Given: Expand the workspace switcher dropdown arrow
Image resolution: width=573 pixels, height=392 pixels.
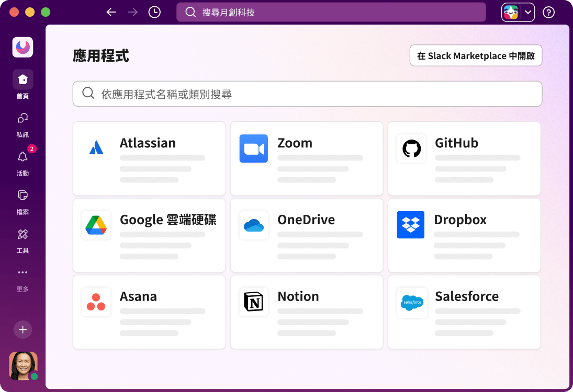Looking at the screenshot, I should pos(528,12).
